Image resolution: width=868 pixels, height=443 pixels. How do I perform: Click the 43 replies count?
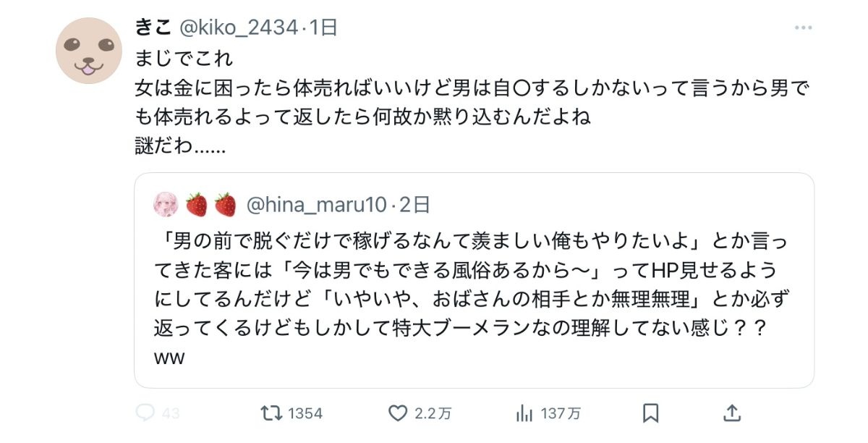pyautogui.click(x=171, y=414)
